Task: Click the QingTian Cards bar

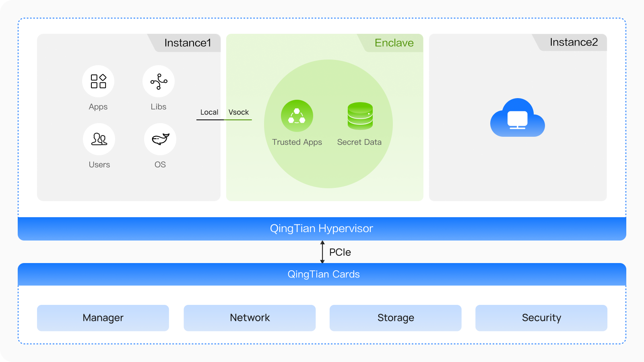Action: [x=324, y=274]
